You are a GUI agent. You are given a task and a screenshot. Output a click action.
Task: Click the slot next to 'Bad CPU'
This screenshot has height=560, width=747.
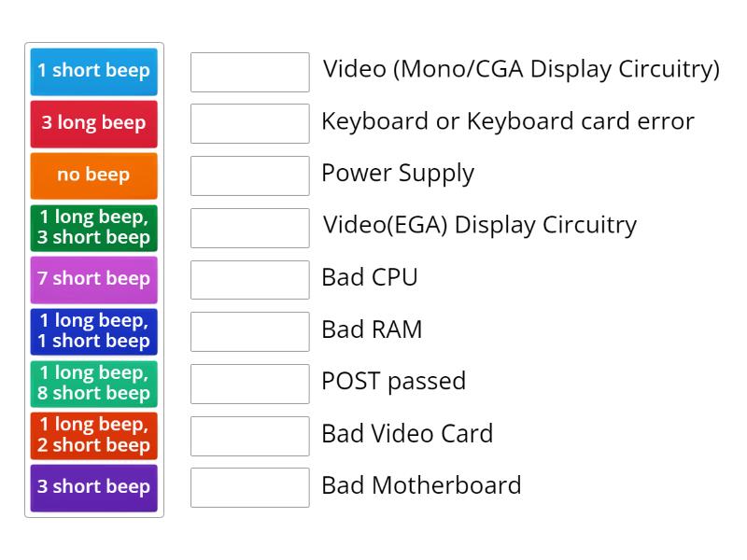(x=249, y=277)
